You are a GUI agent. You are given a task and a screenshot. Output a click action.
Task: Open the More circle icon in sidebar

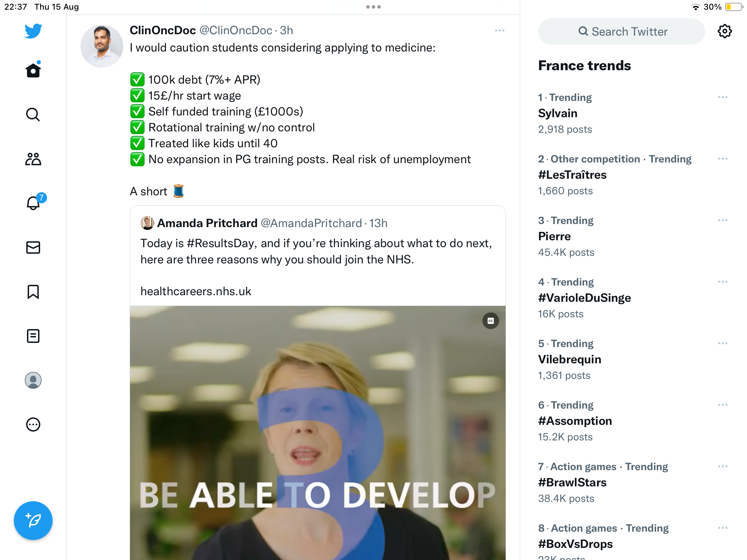click(33, 424)
